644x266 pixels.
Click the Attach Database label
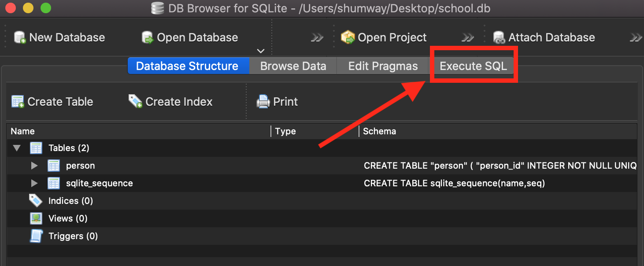pyautogui.click(x=551, y=37)
